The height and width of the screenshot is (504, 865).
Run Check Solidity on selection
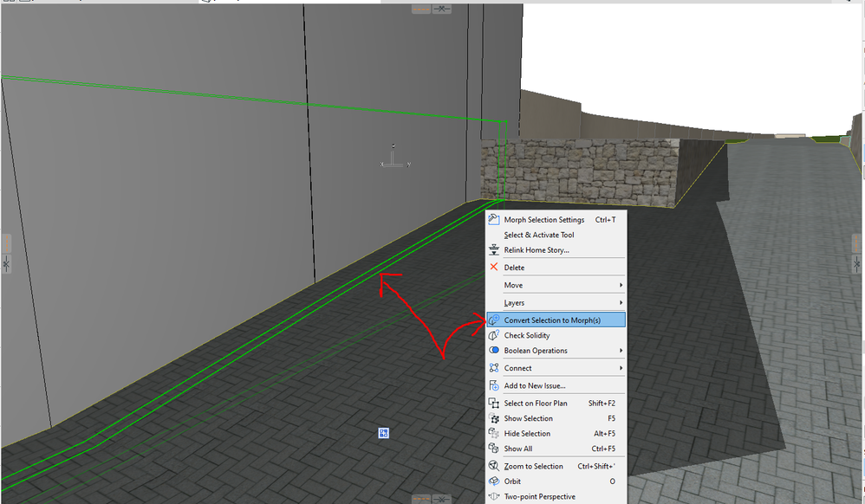tap(556, 335)
